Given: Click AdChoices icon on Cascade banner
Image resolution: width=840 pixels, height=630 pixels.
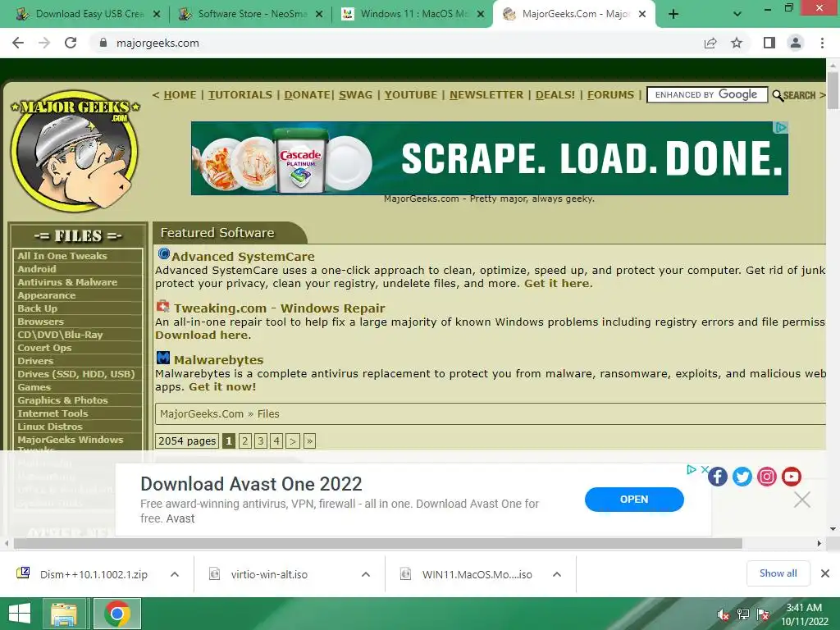Looking at the screenshot, I should coord(781,127).
